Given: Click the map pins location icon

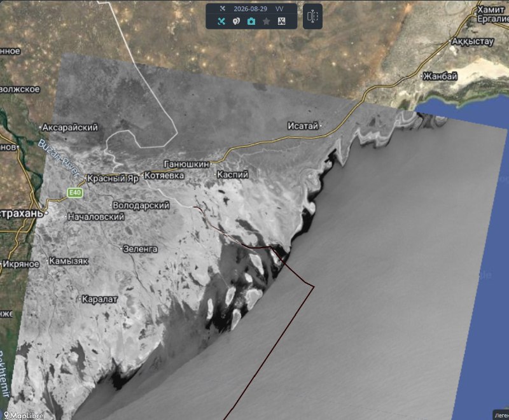Looking at the screenshot, I should point(236,22).
